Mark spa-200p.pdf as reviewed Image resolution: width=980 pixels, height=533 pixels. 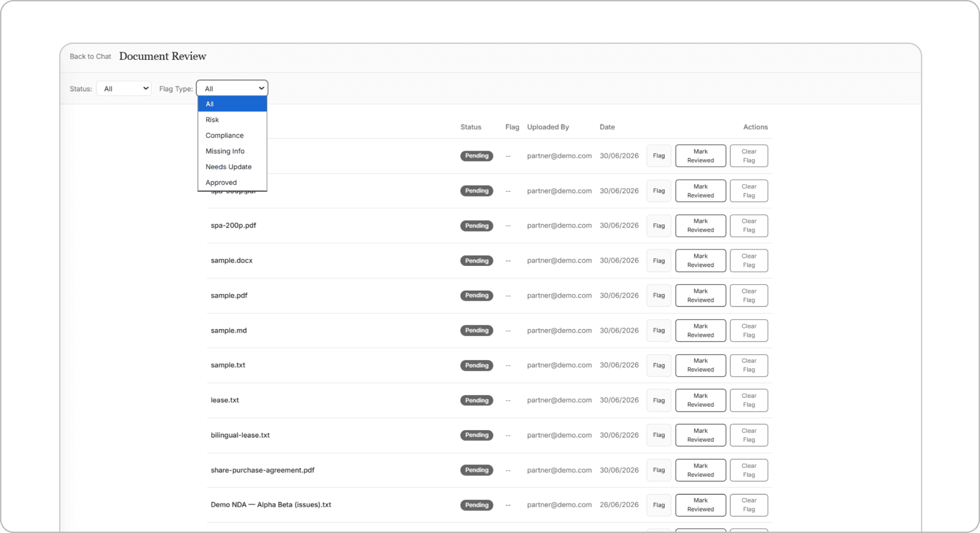[x=700, y=226]
